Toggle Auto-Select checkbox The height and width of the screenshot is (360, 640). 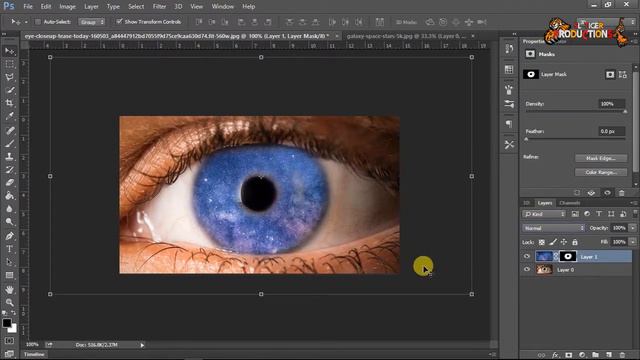click(x=38, y=22)
